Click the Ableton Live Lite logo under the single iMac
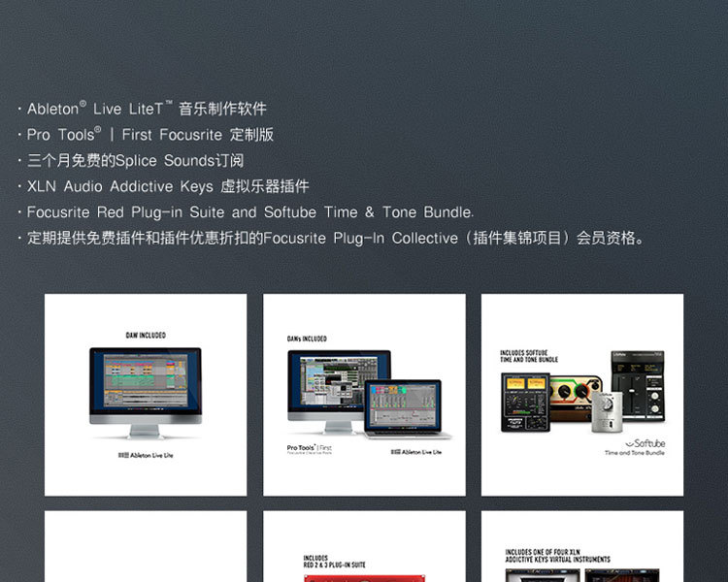The height and width of the screenshot is (582, 728). [x=146, y=455]
